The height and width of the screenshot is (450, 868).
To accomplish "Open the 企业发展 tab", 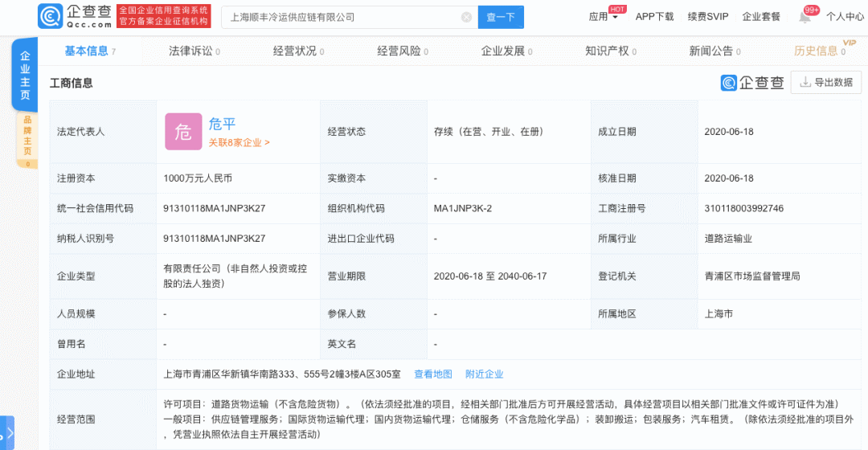I will pos(506,51).
